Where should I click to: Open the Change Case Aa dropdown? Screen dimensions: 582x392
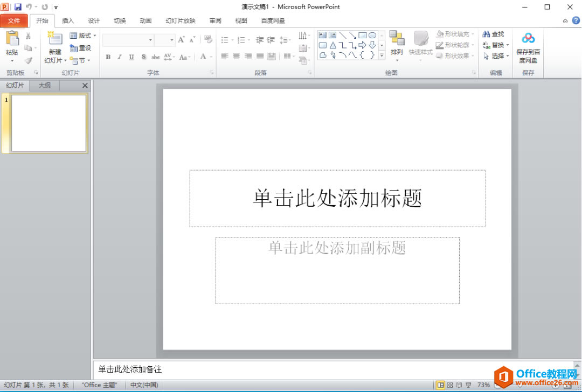(184, 57)
